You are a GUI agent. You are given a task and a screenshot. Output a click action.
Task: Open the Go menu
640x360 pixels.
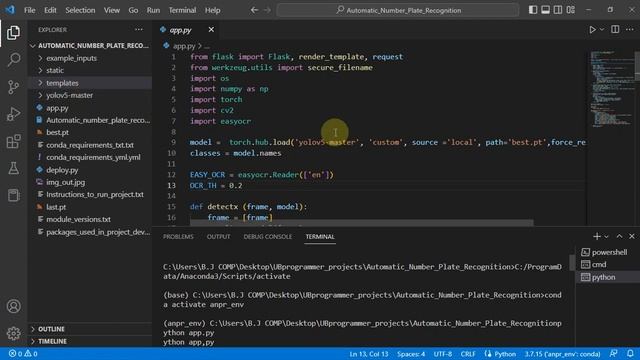(133, 10)
